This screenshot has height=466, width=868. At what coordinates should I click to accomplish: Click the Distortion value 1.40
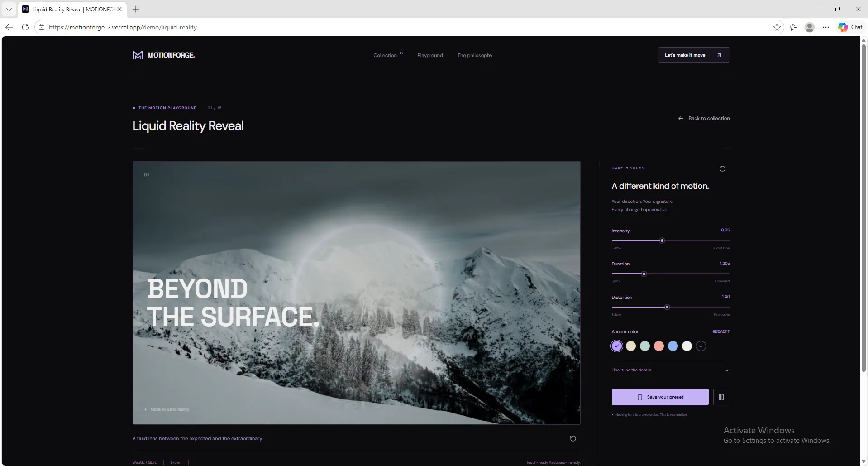(x=726, y=297)
